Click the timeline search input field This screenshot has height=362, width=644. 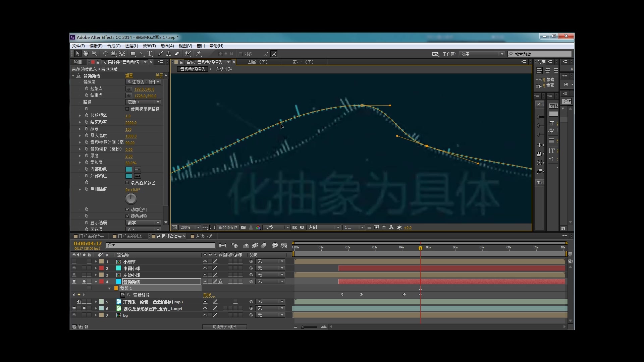[x=161, y=245]
